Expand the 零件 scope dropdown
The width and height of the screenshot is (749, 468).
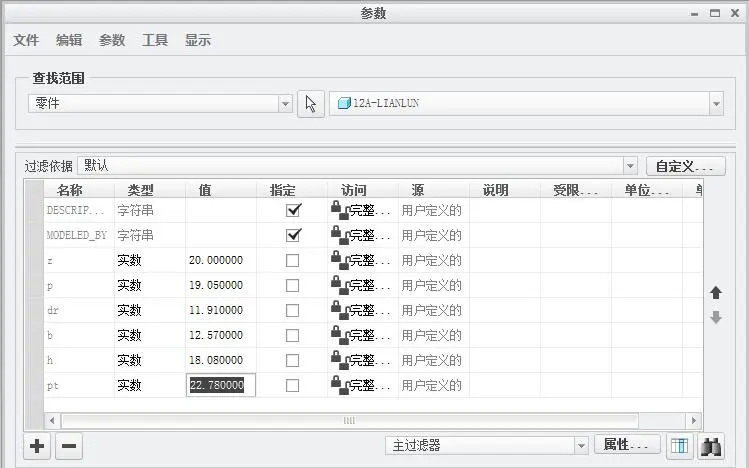(285, 104)
